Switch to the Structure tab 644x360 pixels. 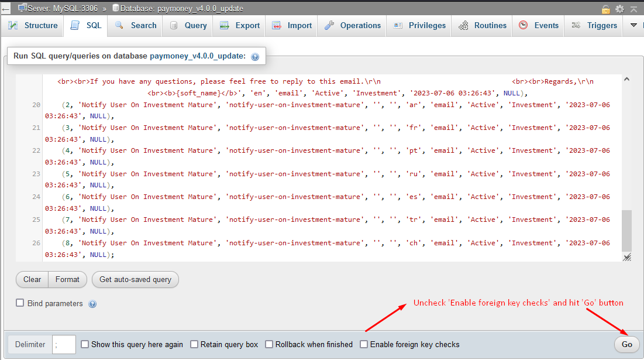coord(33,26)
